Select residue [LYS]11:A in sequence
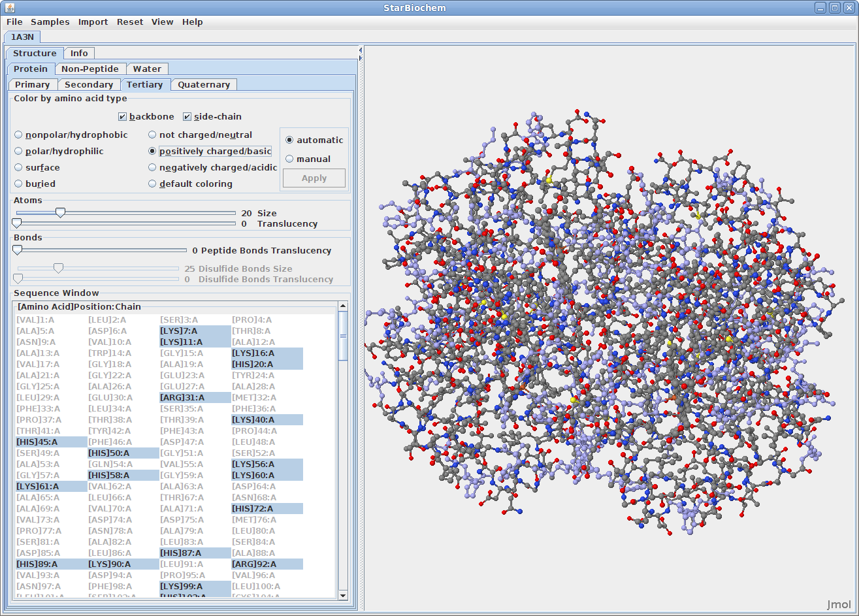Screen dimensions: 859x616 point(195,342)
